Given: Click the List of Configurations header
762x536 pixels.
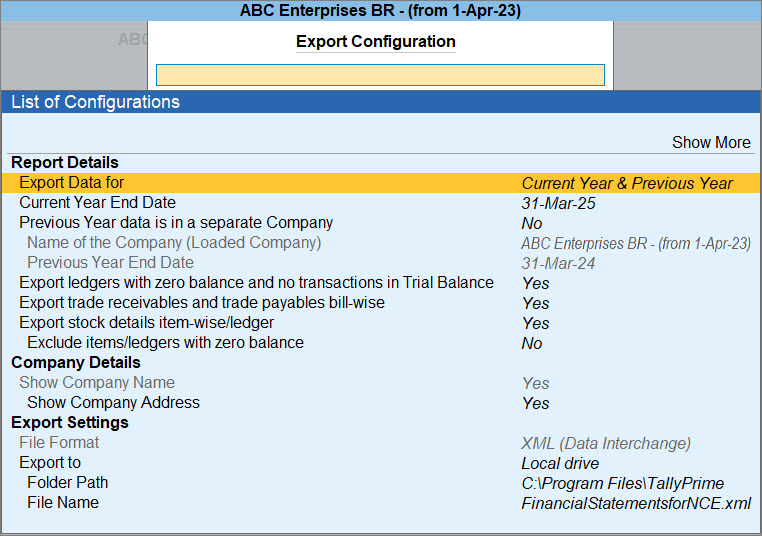Looking at the screenshot, I should coord(381,102).
